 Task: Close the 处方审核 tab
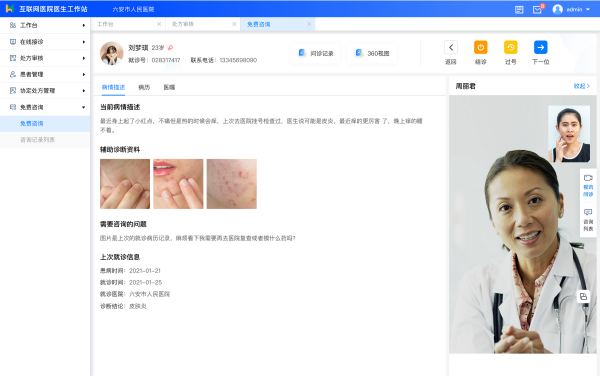point(234,24)
